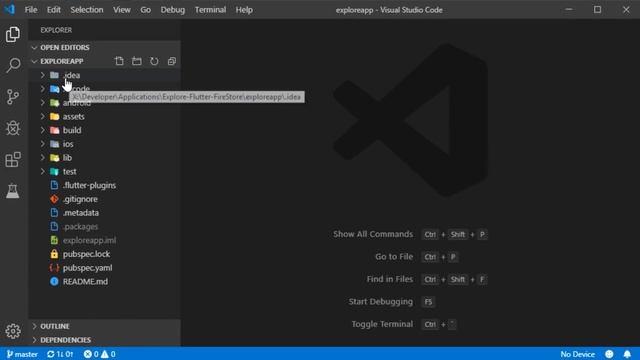Collapse all folders in explorer
Viewport: 640px width, 360px height.
point(172,61)
